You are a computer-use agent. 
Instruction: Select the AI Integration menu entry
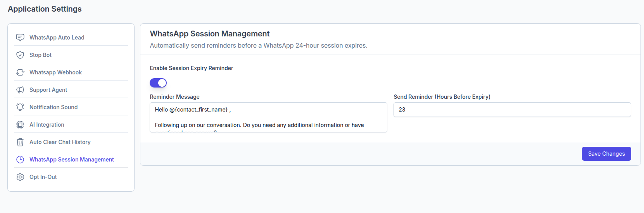coord(71,125)
